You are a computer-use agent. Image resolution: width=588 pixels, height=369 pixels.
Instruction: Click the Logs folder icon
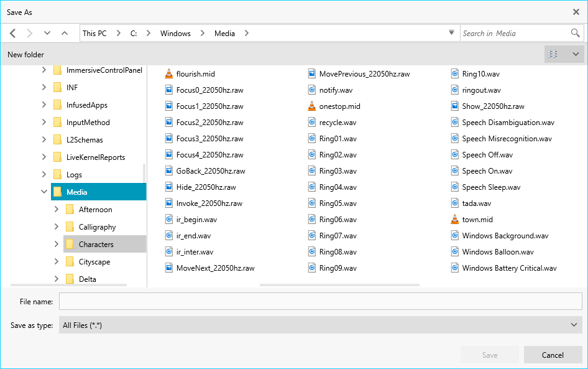[57, 174]
